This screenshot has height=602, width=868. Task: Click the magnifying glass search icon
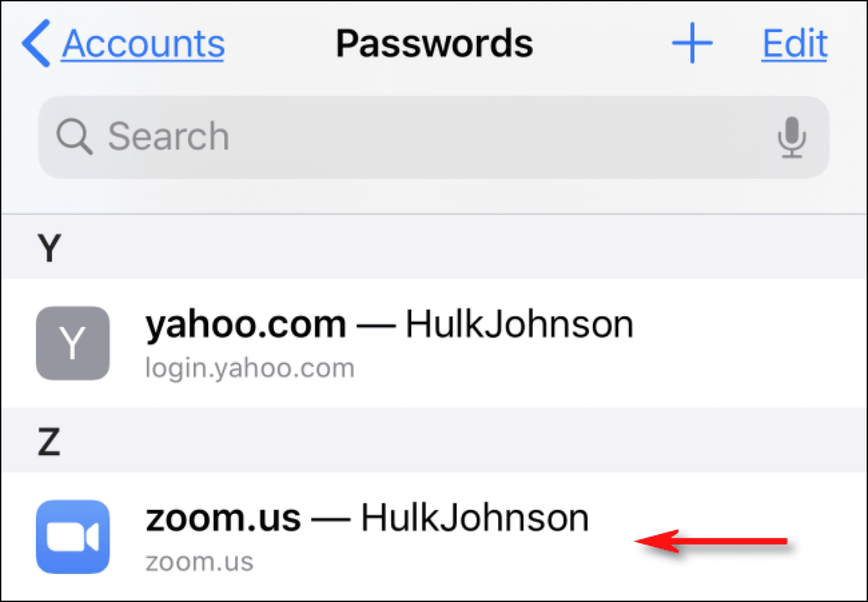74,136
